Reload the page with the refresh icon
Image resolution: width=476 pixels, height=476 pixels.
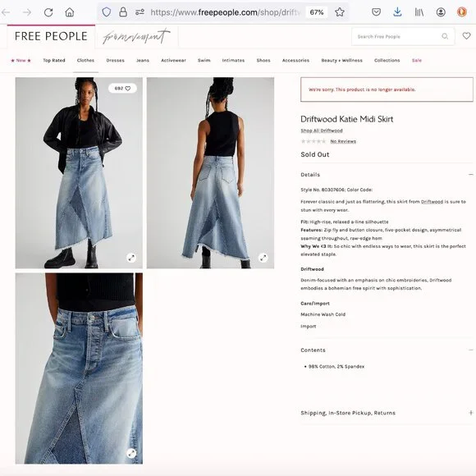pyautogui.click(x=48, y=12)
